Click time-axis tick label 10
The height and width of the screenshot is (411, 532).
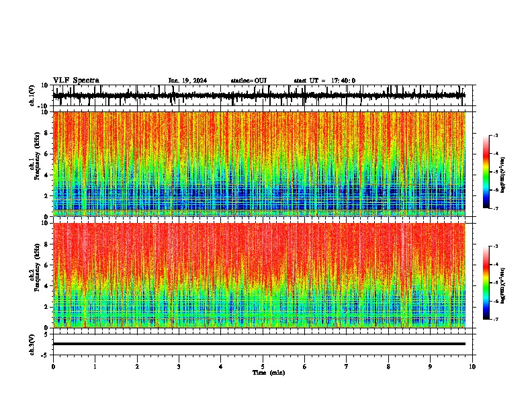coord(472,367)
